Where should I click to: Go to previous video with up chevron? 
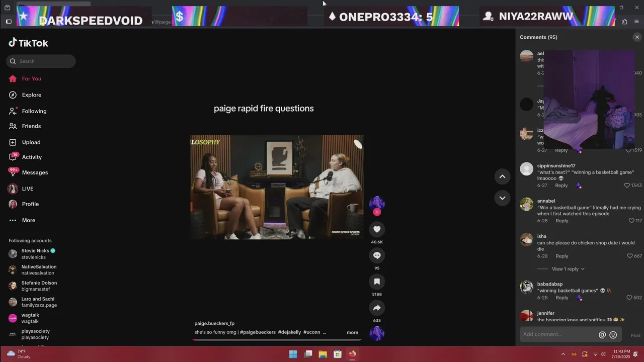tap(502, 176)
